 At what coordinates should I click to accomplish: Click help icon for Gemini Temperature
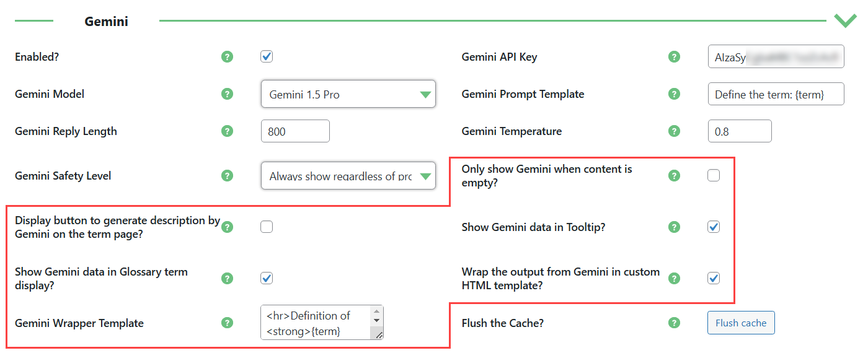click(x=675, y=131)
